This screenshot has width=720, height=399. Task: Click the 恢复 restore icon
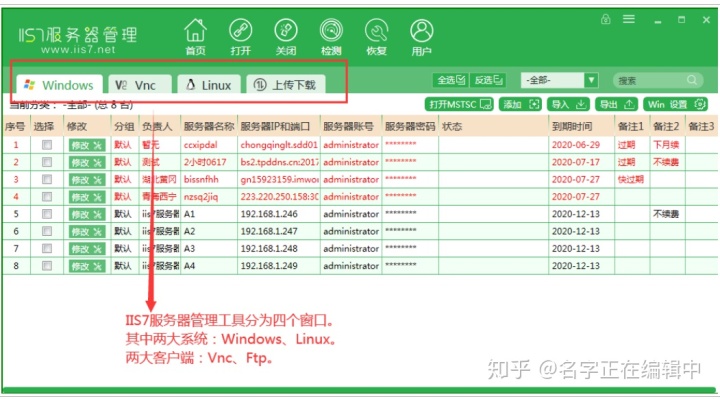tap(377, 37)
